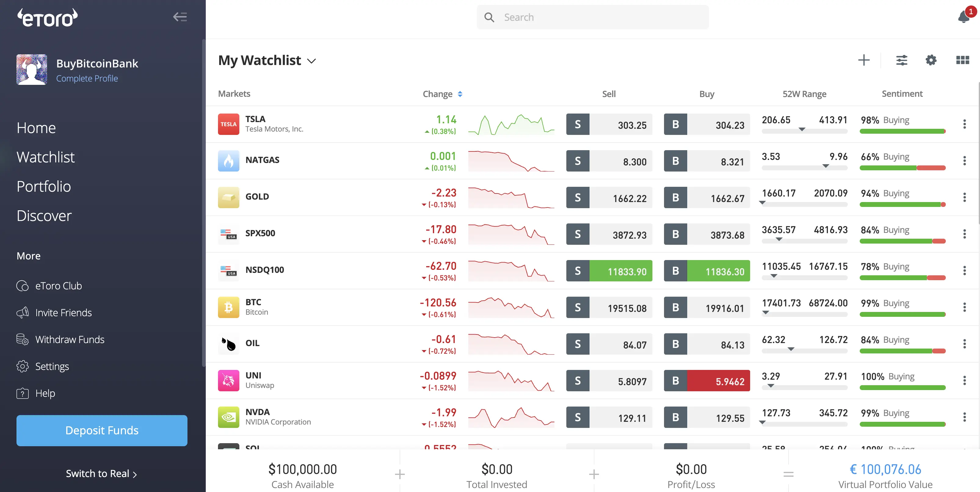Click the OIL drop icon
Screen dimensions: 980x492
[228, 344]
